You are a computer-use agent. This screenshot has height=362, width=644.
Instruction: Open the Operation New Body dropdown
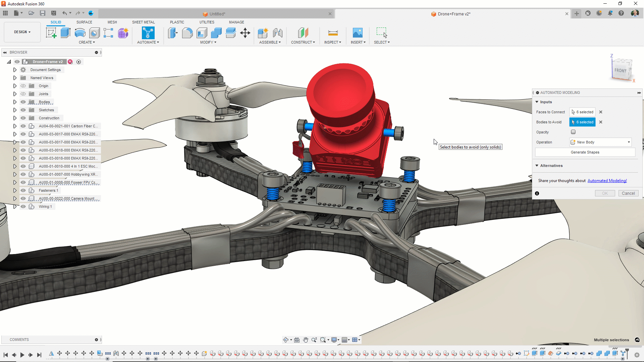tap(600, 142)
